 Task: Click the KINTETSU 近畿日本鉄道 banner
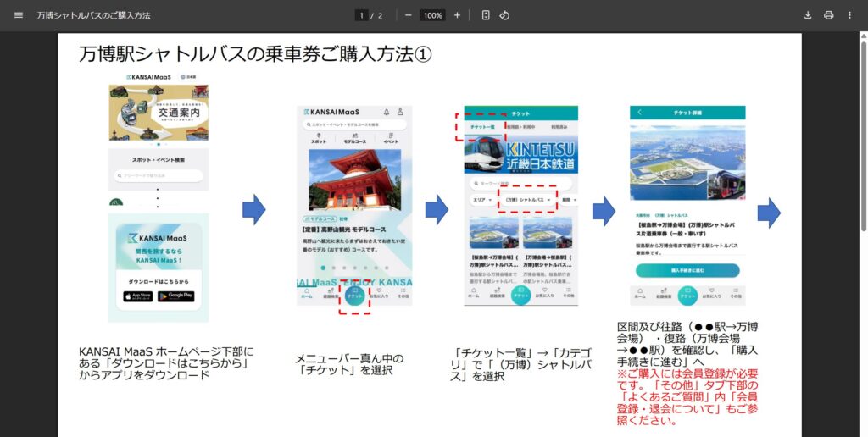click(x=521, y=153)
